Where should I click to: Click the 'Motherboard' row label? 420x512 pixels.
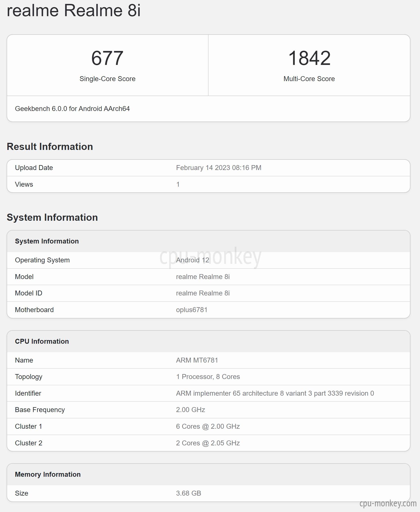pos(34,310)
